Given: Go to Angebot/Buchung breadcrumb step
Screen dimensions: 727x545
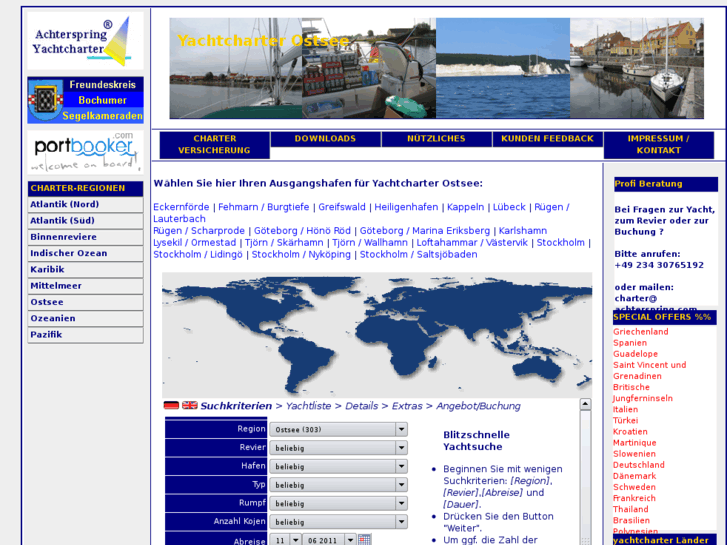Looking at the screenshot, I should click(x=478, y=406).
